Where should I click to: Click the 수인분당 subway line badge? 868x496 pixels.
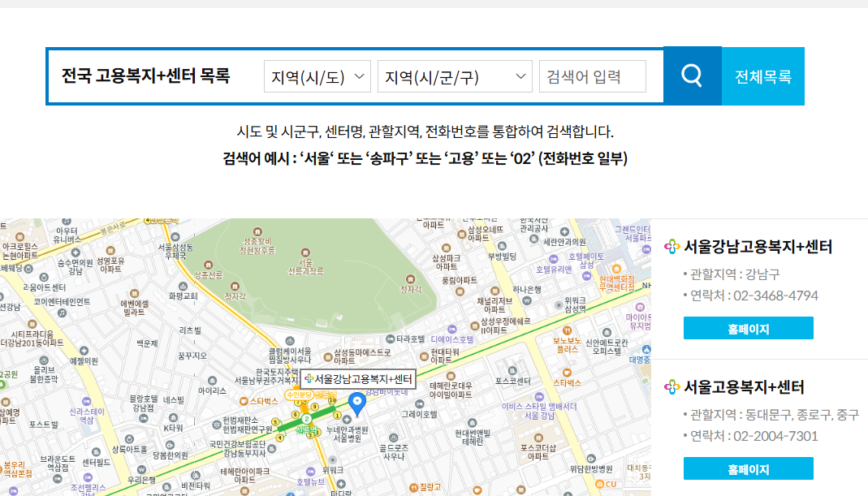(x=299, y=395)
